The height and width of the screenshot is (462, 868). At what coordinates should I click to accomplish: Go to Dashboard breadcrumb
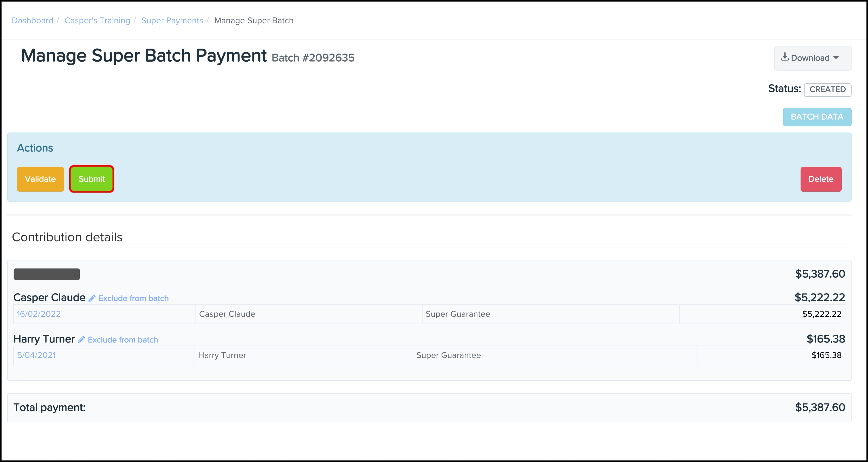click(x=32, y=20)
